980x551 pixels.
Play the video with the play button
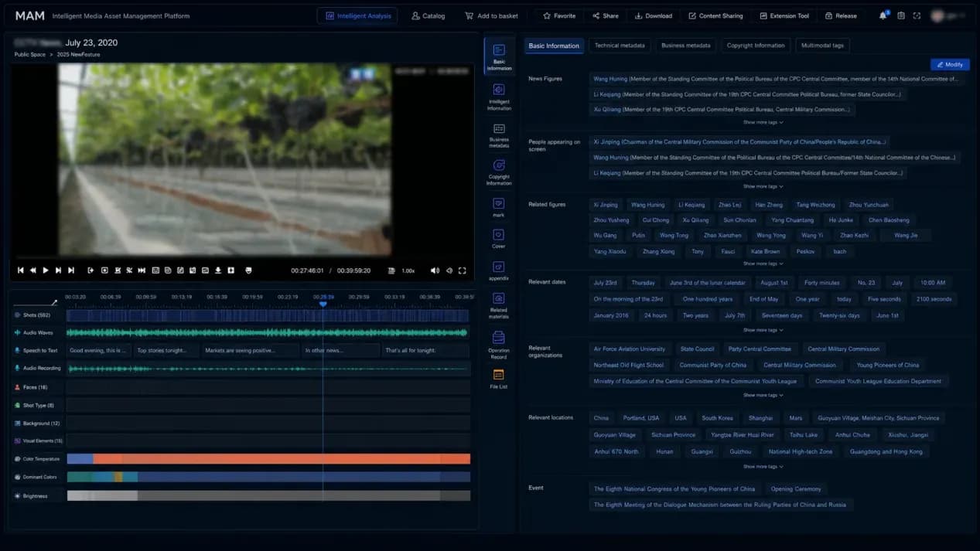click(x=46, y=270)
